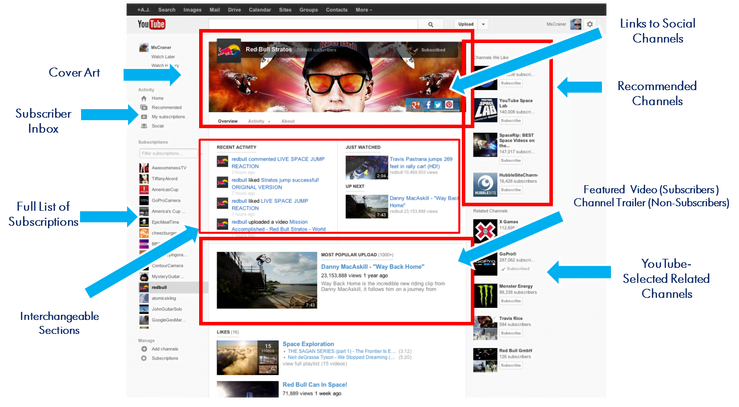Subscribe to Monster Energy
This screenshot has width=739, height=407.
511,301
